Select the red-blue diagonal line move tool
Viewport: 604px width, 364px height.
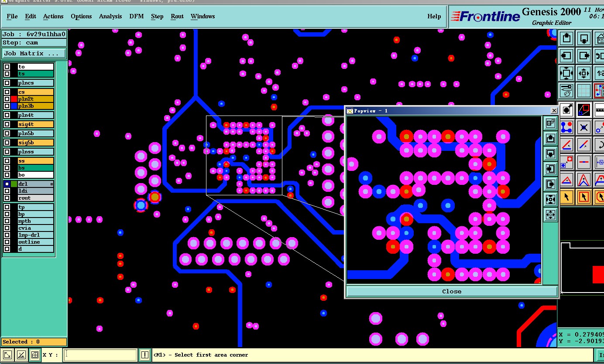point(584,145)
